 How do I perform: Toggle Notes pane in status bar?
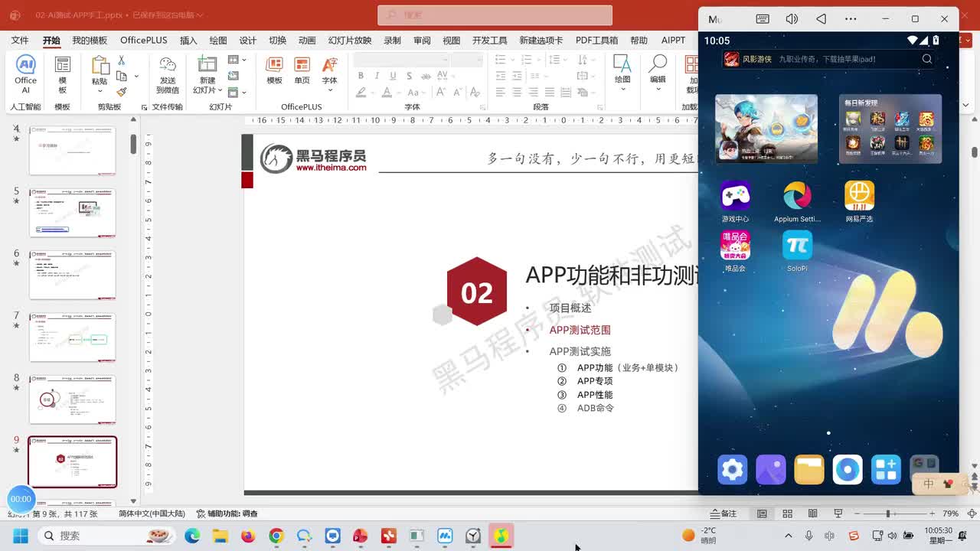pos(724,514)
